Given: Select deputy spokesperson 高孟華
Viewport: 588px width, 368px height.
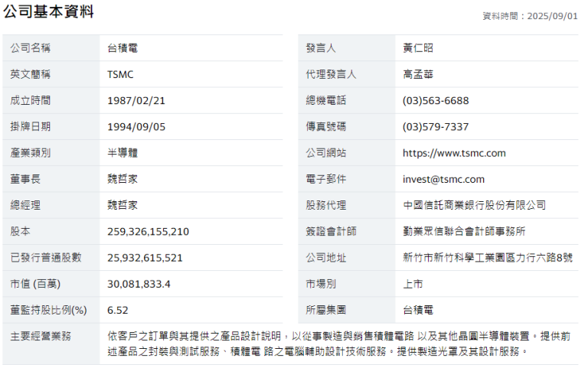Looking at the screenshot, I should point(418,74).
